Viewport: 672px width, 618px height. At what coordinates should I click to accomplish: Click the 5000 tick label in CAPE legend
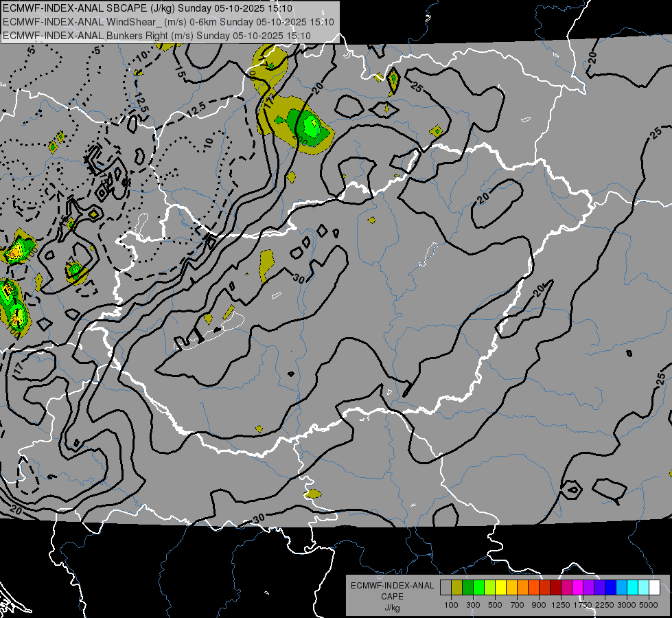649,605
